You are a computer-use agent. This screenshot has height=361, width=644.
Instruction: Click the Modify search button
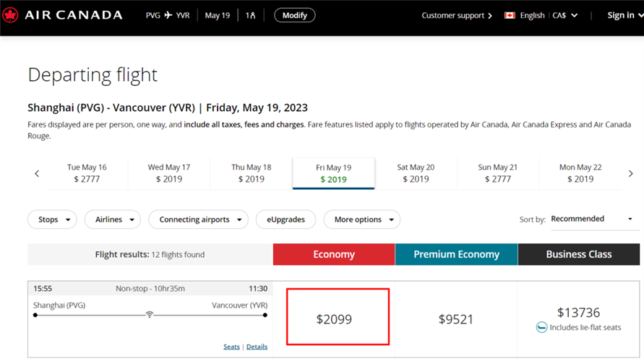coord(294,15)
